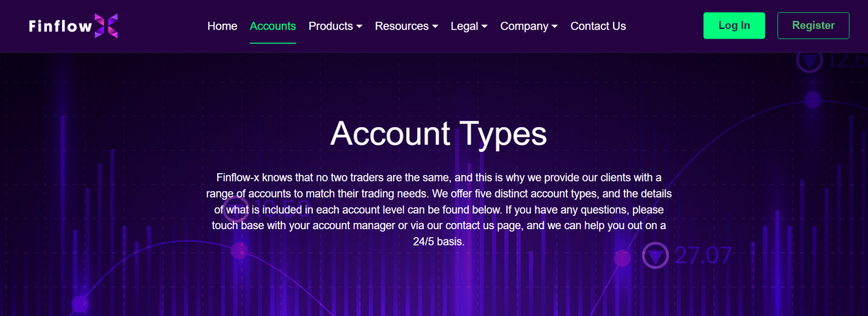Expand the Resources dropdown
This screenshot has height=316, width=868.
tap(401, 26)
